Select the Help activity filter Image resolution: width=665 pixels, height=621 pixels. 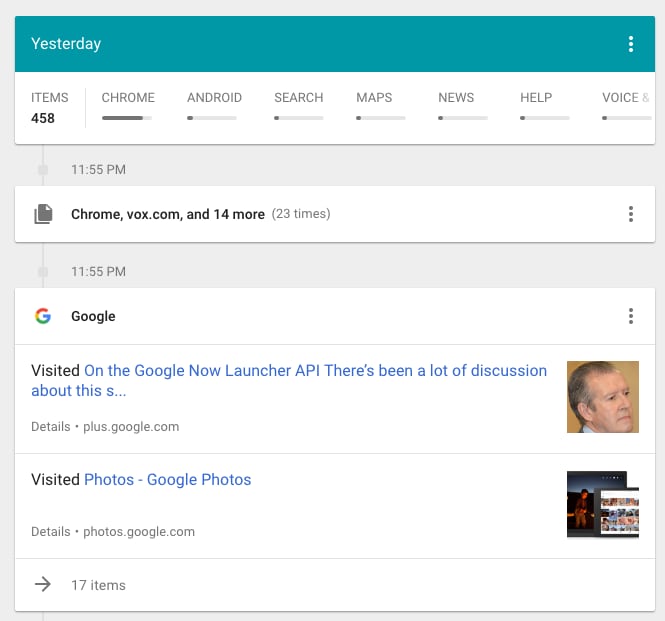(x=544, y=106)
